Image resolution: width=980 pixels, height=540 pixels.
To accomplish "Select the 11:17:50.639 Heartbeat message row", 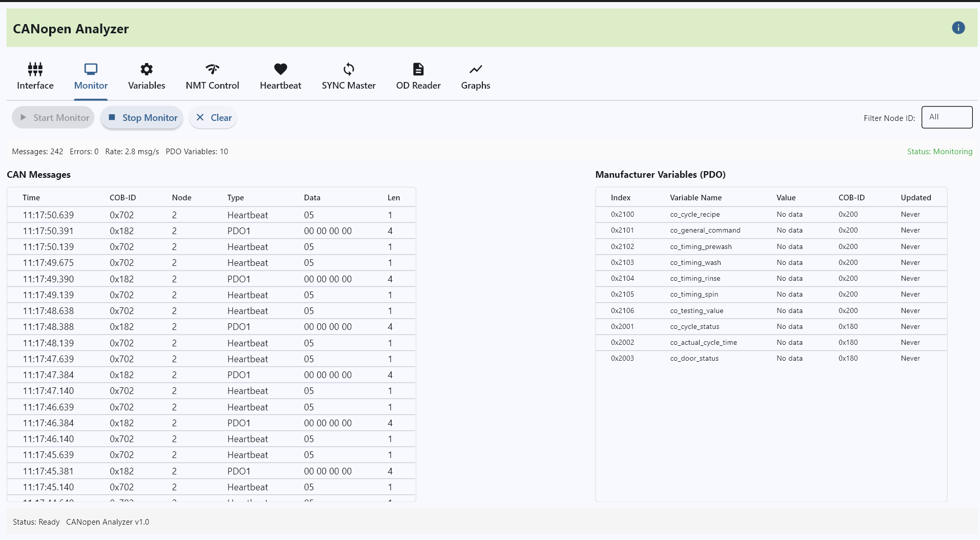I will [x=211, y=215].
